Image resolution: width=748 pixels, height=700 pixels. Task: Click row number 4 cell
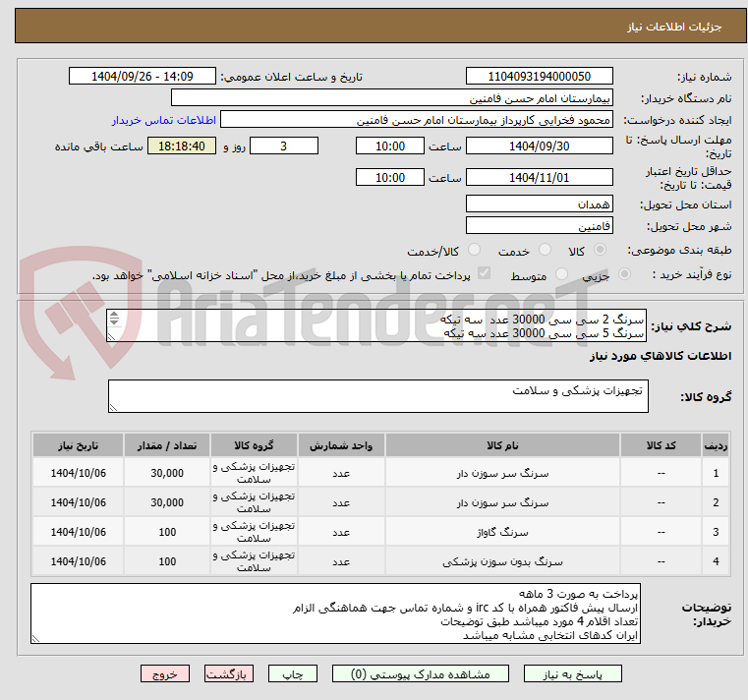(716, 561)
